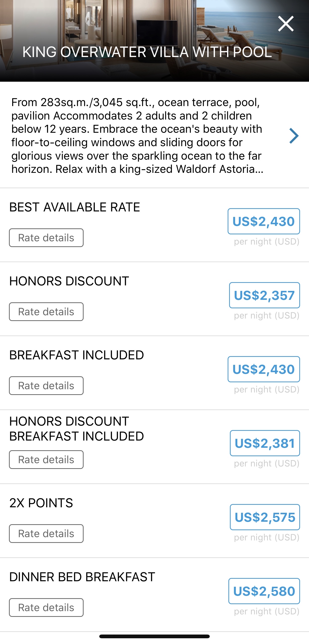309x644 pixels.
Task: View Rate details for Breakfast Included
Action: [x=46, y=386]
